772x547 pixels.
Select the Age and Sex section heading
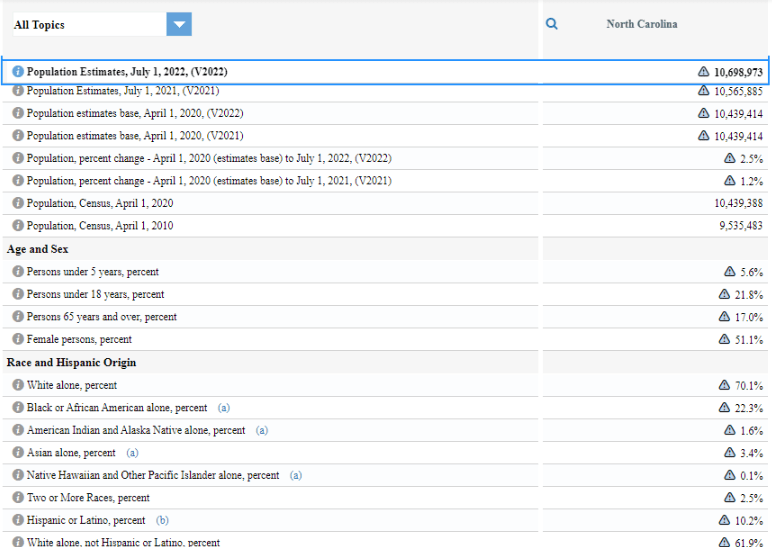[x=38, y=249]
